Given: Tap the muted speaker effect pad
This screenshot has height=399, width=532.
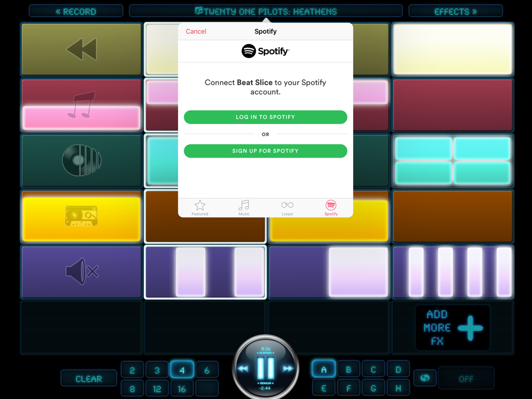Looking at the screenshot, I should click(81, 272).
